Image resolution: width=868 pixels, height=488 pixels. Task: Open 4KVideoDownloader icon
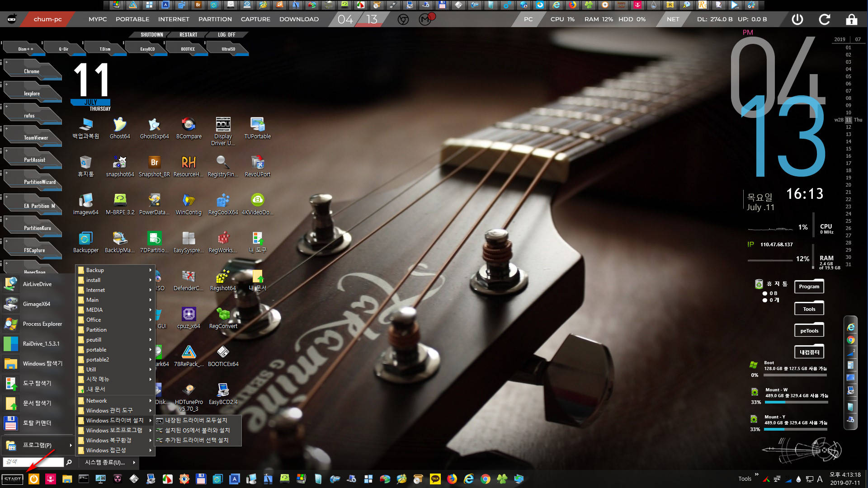click(258, 204)
